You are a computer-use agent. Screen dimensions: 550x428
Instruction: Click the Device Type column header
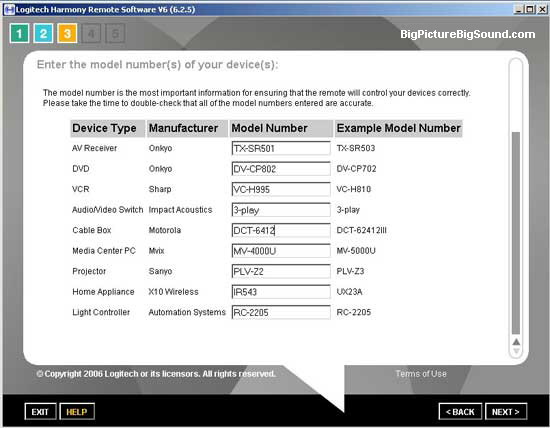(108, 128)
